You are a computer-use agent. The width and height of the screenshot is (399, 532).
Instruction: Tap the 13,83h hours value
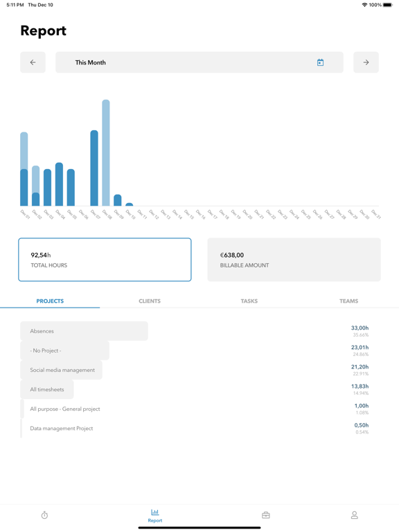[x=360, y=386]
